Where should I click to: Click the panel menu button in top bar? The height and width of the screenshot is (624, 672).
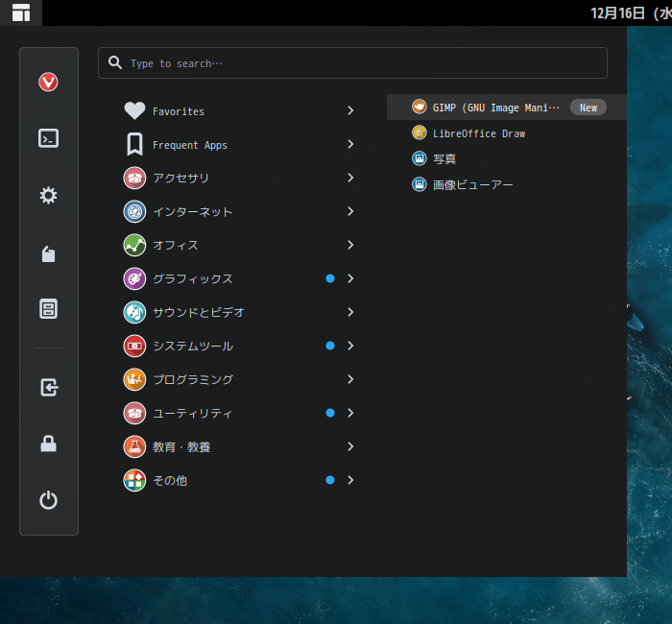21,12
